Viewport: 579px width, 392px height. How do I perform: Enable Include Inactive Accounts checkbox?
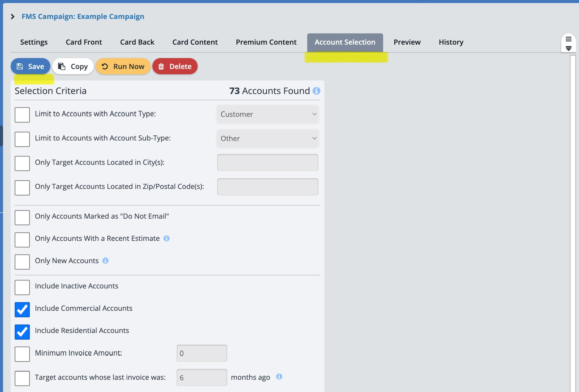[22, 287]
